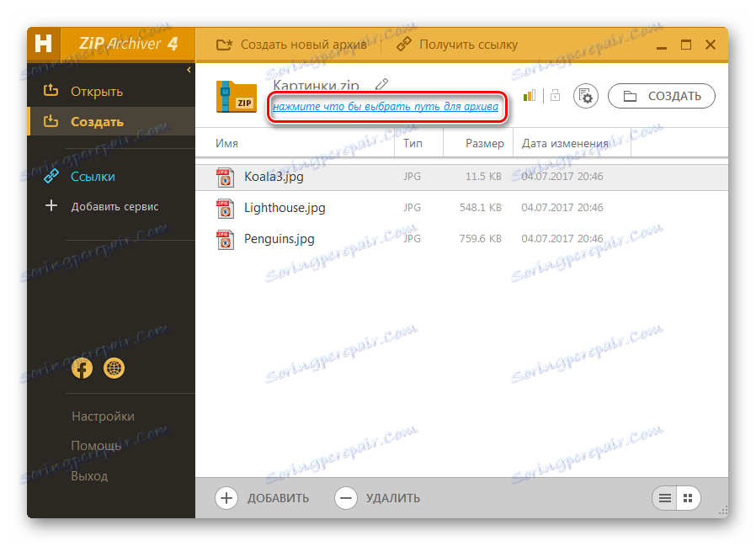The width and height of the screenshot is (756, 546).
Task: Click the modified date in Lighthouse.jpg row
Action: pyautogui.click(x=562, y=208)
